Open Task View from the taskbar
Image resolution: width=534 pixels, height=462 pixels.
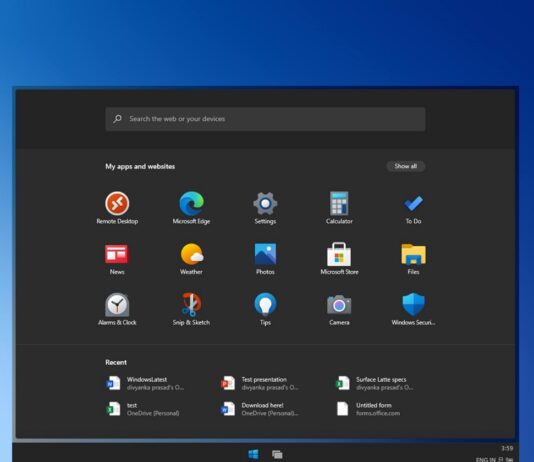tap(277, 454)
